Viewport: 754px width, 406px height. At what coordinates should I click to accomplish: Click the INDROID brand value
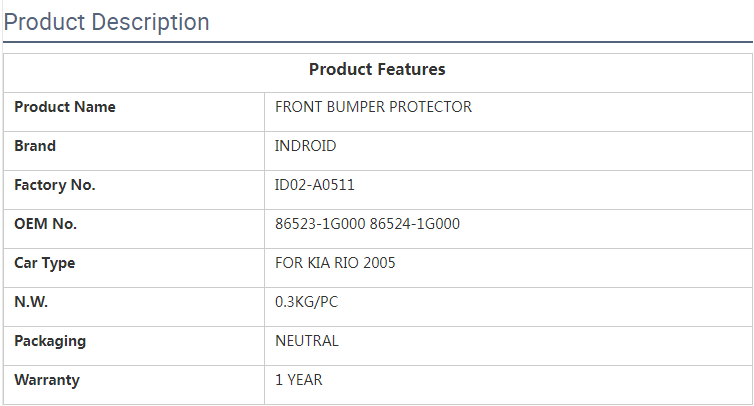pyautogui.click(x=305, y=146)
